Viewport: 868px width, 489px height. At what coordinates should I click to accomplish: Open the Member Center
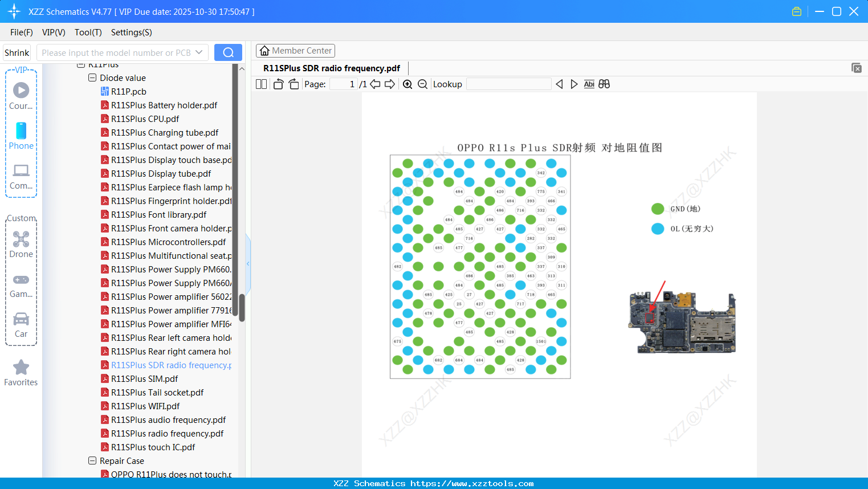click(295, 51)
